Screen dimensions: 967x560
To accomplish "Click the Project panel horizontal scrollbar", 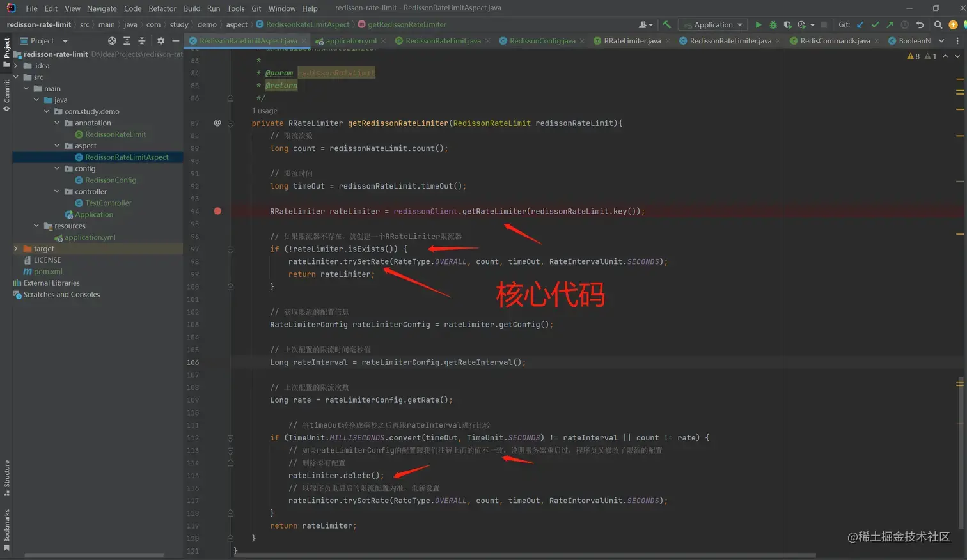I will click(x=94, y=556).
